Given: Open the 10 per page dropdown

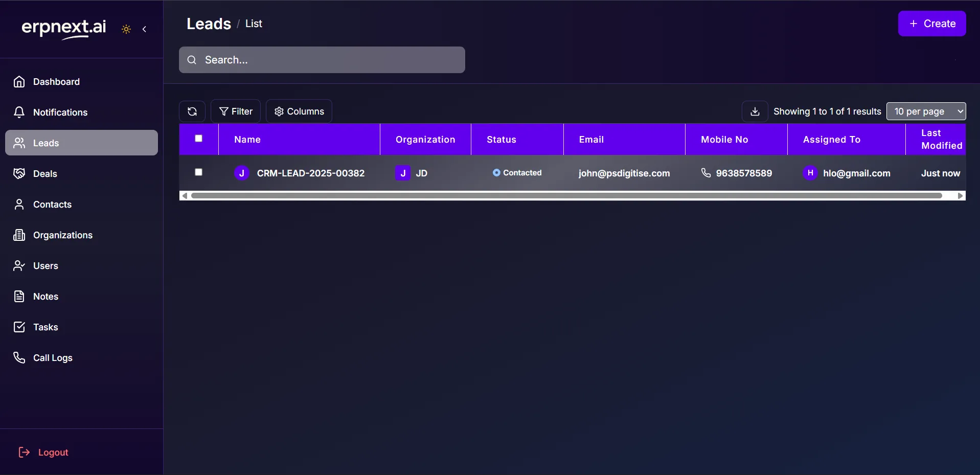Looking at the screenshot, I should click(x=925, y=111).
